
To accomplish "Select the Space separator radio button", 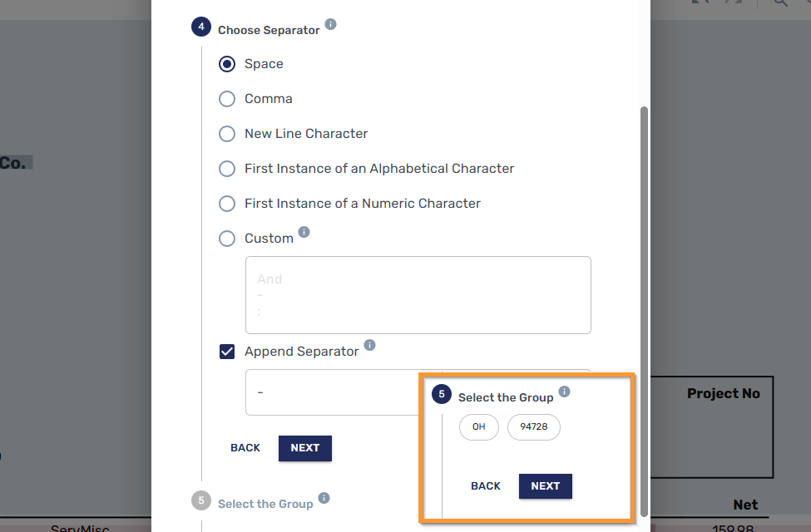I will 227,64.
